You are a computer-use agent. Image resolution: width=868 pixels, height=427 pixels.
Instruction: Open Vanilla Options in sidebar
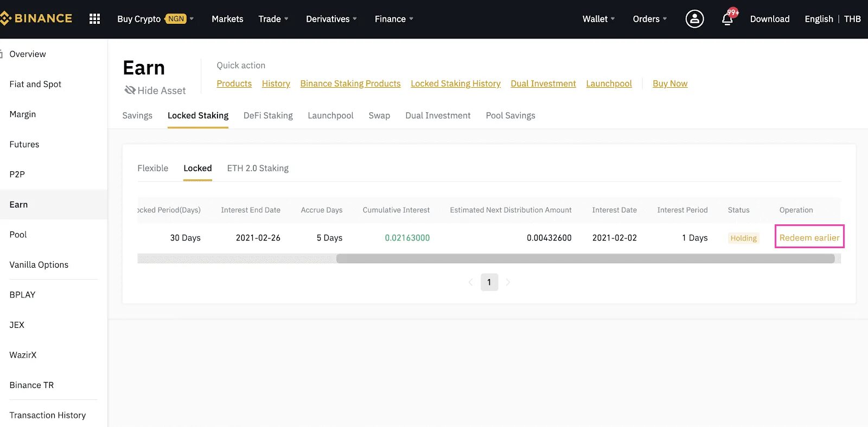(39, 264)
